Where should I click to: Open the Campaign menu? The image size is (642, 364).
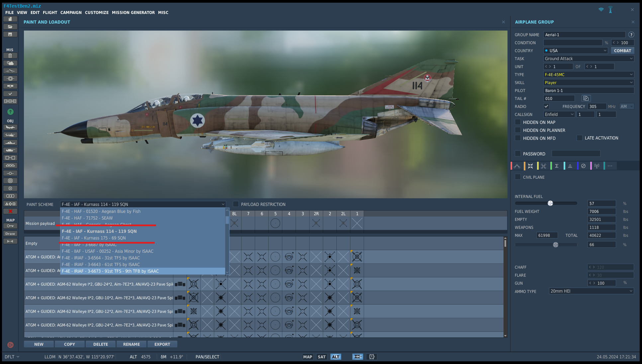[71, 13]
